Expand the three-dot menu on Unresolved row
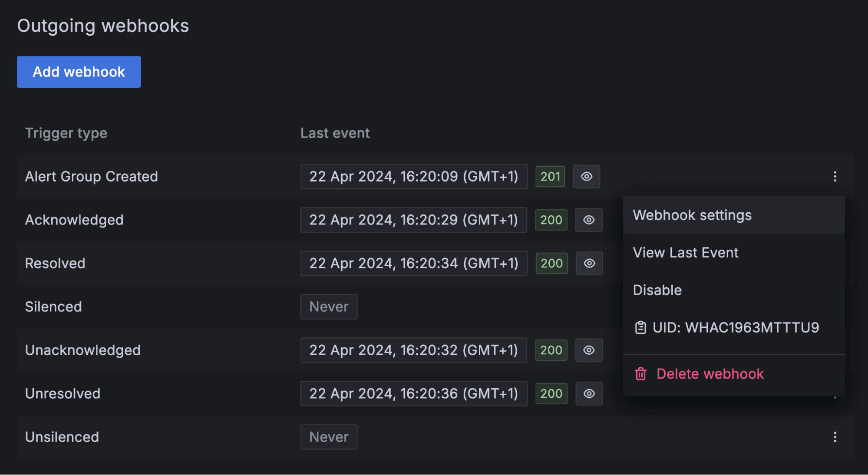Image resolution: width=868 pixels, height=475 pixels. pos(835,393)
